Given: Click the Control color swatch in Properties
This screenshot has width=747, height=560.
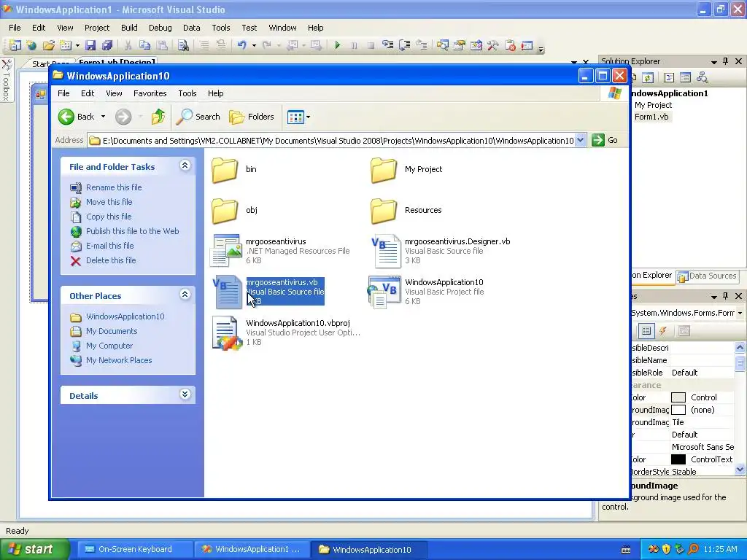Looking at the screenshot, I should pos(678,397).
